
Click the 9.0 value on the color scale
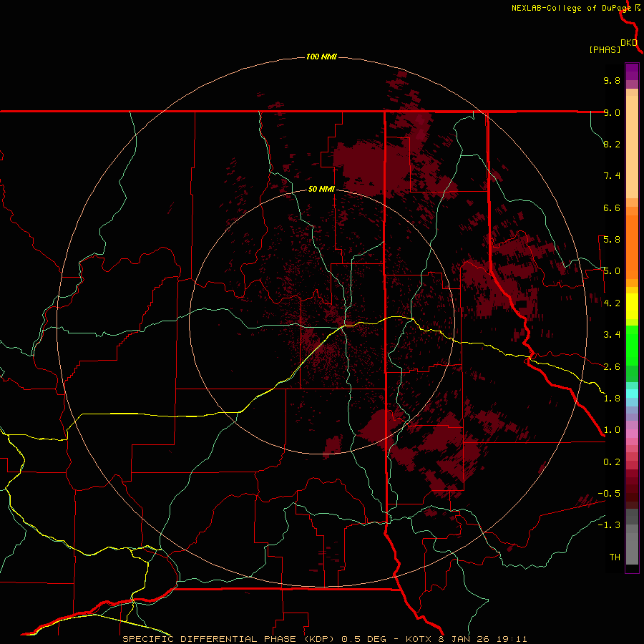612,112
